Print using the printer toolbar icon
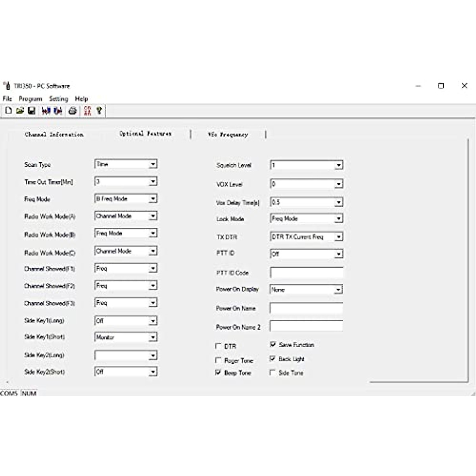Viewport: 476px width, 476px height. point(73,111)
